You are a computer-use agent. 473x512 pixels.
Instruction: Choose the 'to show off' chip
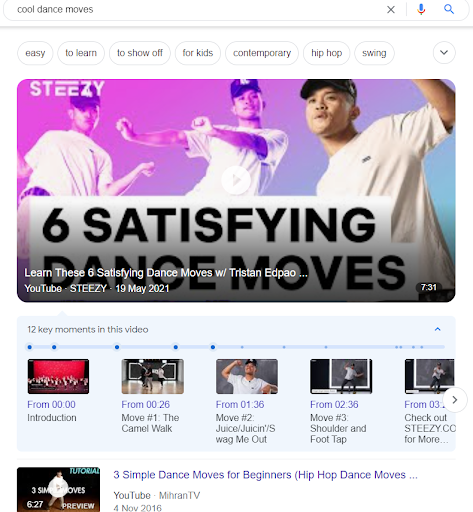pos(140,53)
